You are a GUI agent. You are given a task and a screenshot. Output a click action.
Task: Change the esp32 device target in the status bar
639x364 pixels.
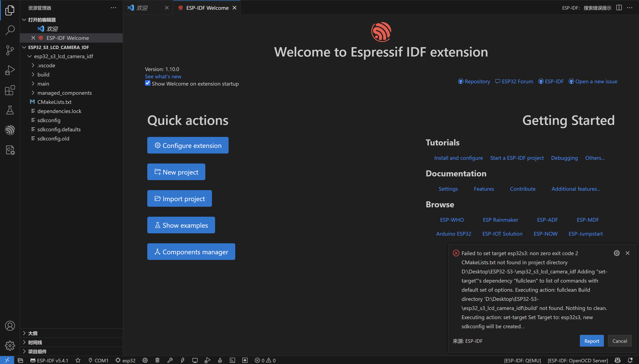pos(125,360)
